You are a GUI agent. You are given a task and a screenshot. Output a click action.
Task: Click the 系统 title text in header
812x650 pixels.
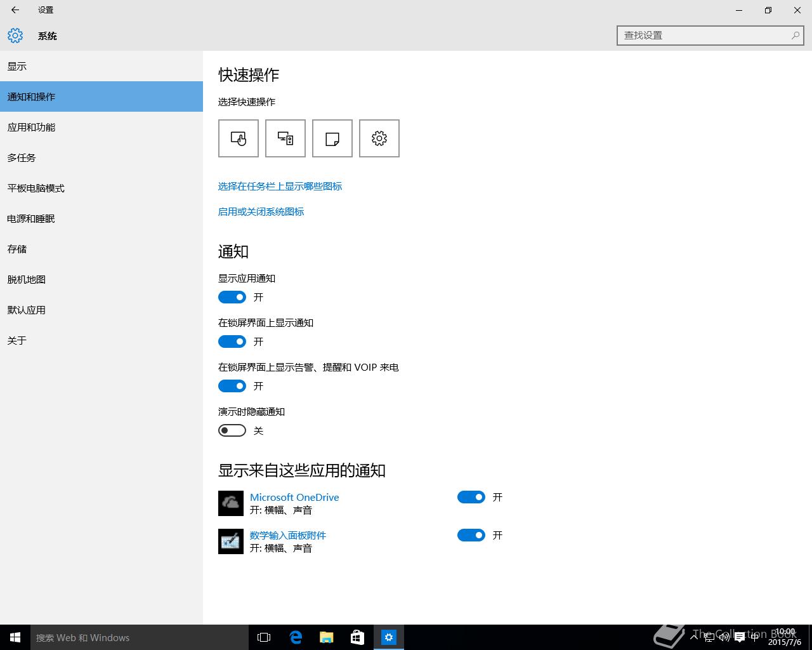click(48, 36)
